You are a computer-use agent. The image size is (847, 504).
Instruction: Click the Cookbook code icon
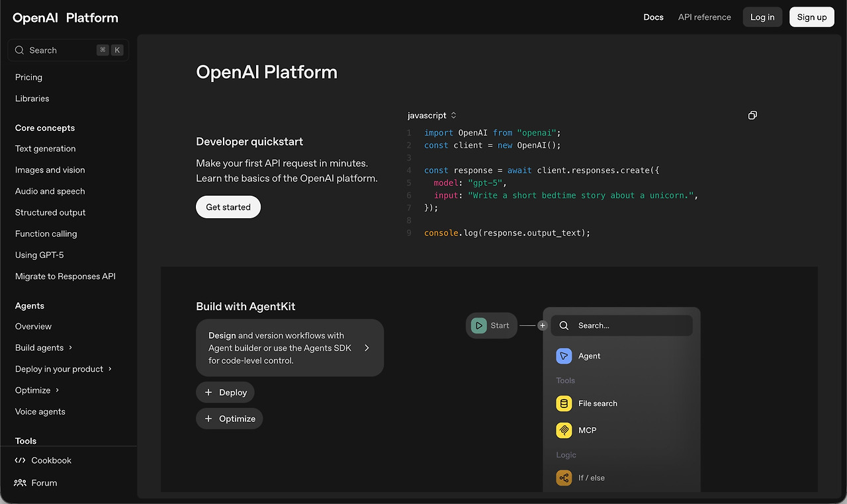[20, 460]
